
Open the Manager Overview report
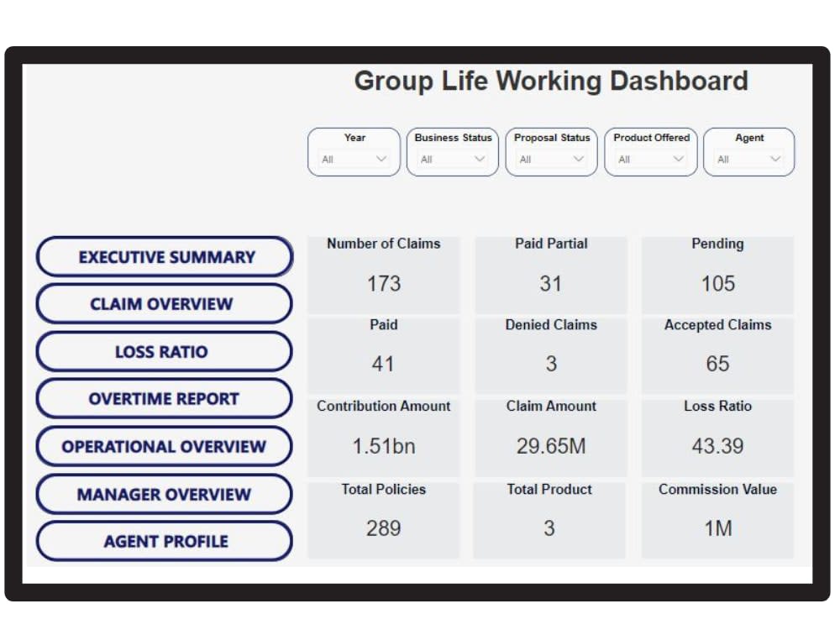click(x=165, y=494)
